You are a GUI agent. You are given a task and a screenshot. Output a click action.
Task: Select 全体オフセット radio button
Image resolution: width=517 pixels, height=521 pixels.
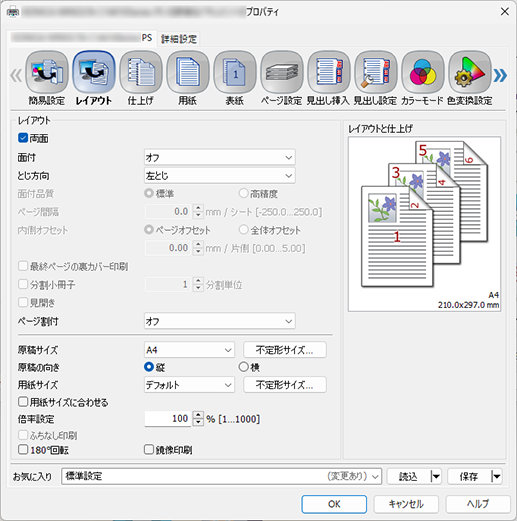click(244, 230)
